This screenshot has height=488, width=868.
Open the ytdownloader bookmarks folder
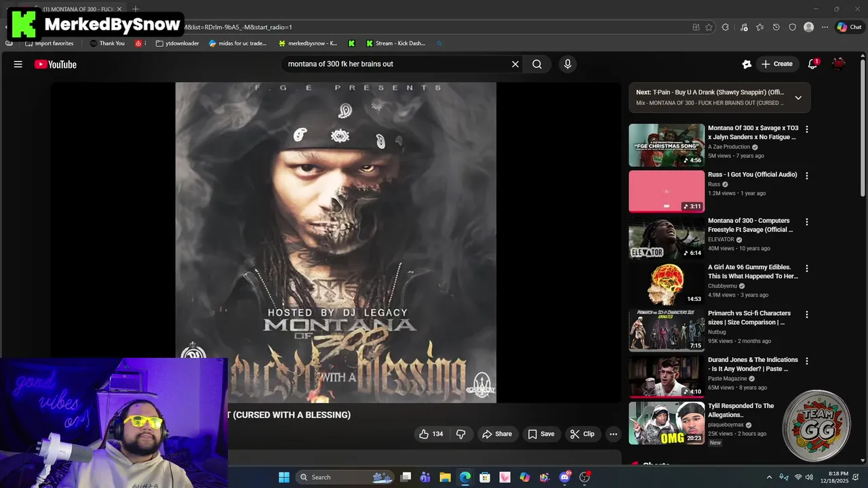coord(177,43)
